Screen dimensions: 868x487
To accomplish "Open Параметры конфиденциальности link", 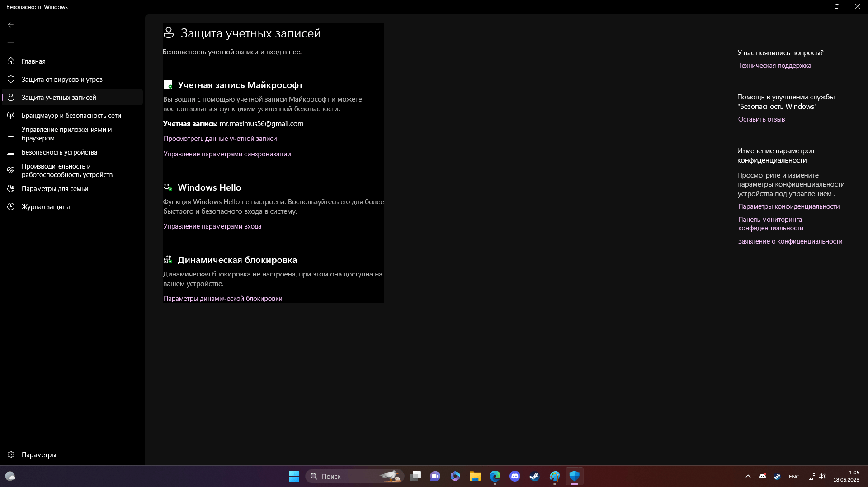I will (x=788, y=206).
